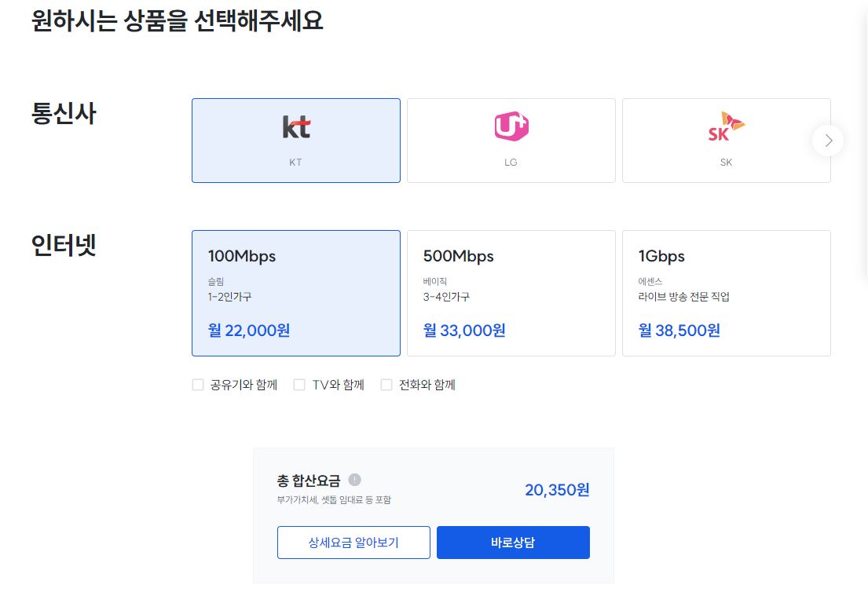This screenshot has width=868, height=603.
Task: Choose the pink LG U+ logo
Action: coord(511,126)
